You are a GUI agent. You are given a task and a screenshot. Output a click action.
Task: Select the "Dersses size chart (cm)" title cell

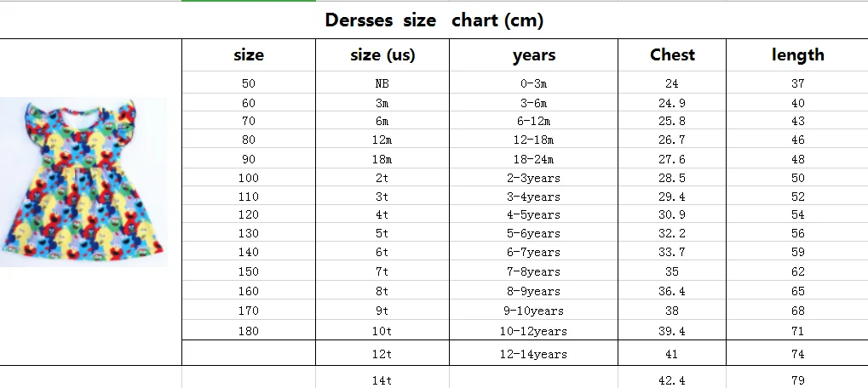click(x=434, y=20)
